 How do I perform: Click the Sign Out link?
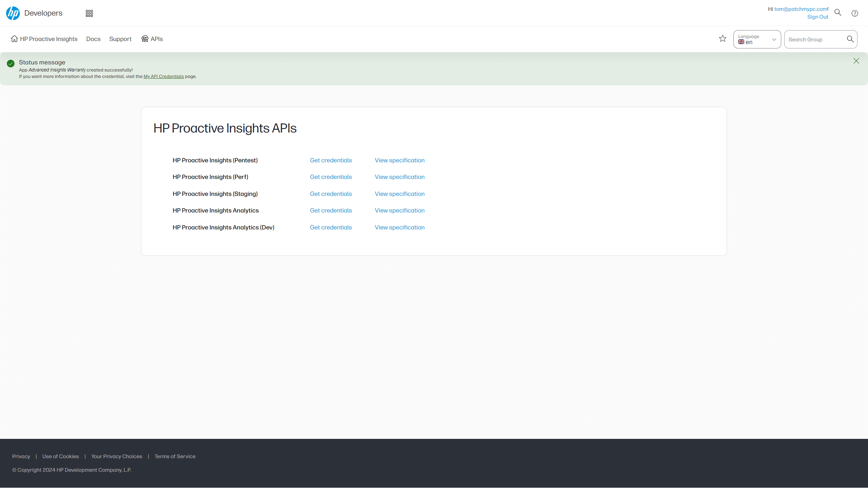click(817, 17)
